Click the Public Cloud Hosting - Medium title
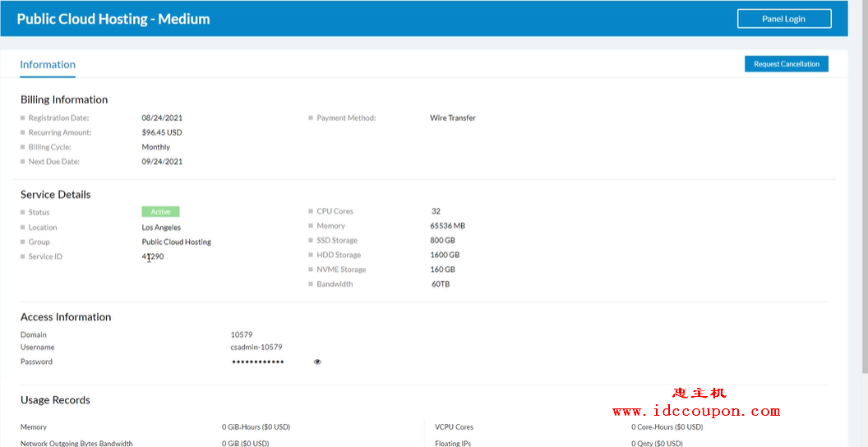Screen dimensions: 868x447 coord(113,19)
